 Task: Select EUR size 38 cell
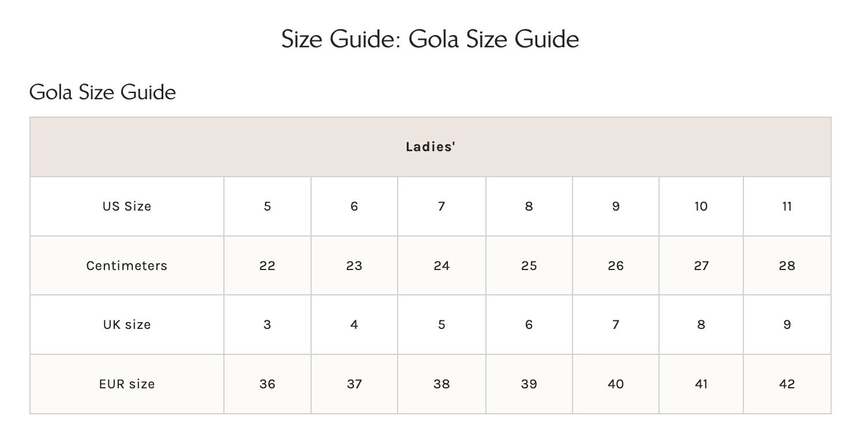tap(442, 384)
